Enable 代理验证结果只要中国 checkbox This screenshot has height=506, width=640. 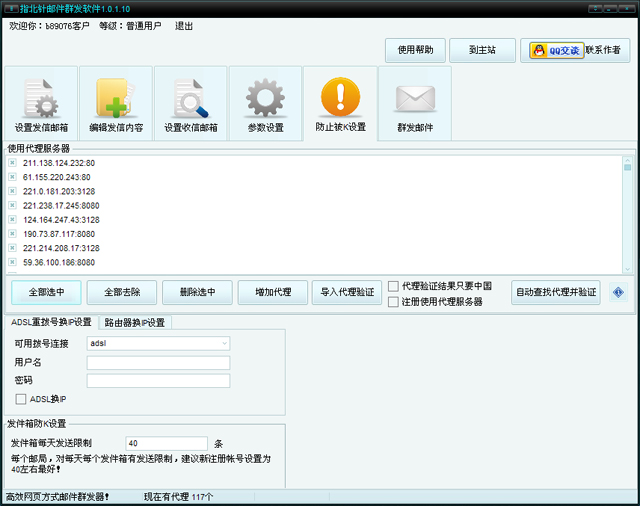[x=393, y=286]
